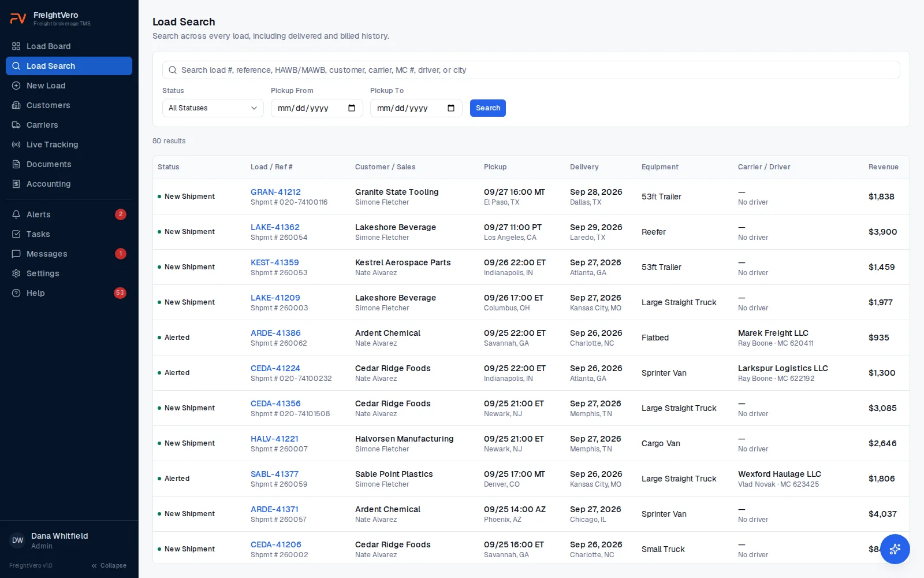Click the New Load plus icon
This screenshot has height=578, width=924.
tap(16, 86)
